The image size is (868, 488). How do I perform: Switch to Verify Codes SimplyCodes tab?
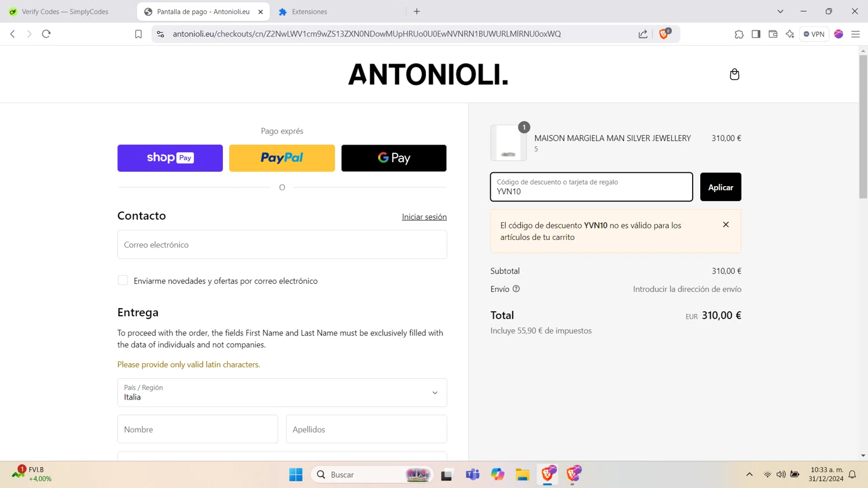(x=65, y=12)
